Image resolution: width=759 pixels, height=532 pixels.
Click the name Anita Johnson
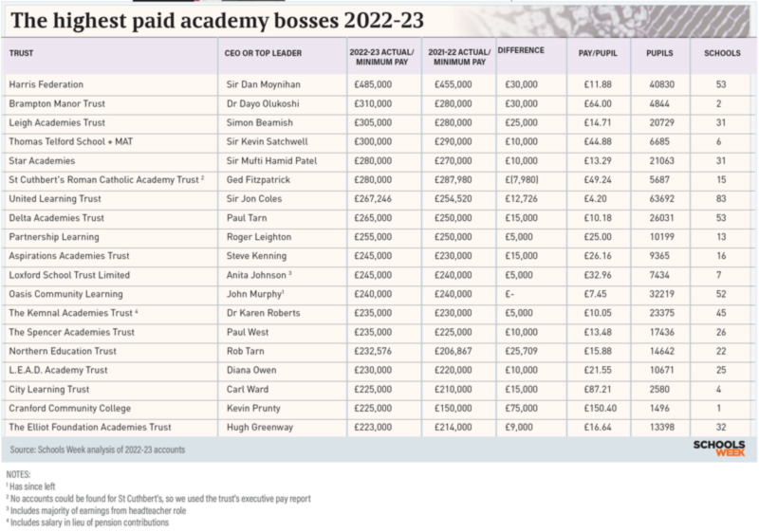point(256,275)
